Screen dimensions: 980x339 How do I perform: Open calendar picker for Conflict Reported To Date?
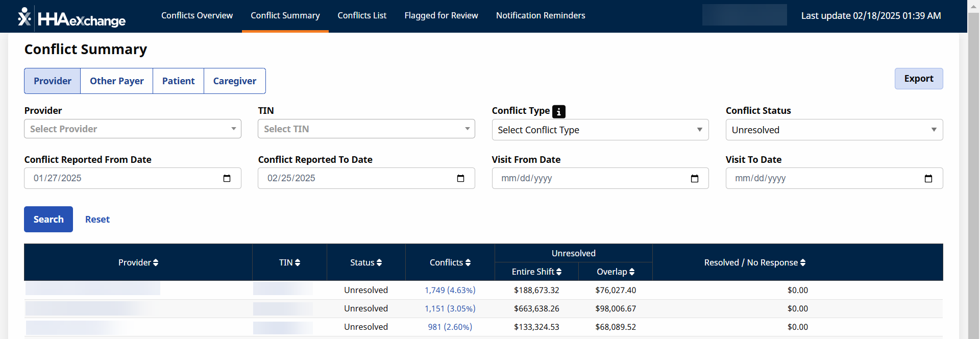(460, 178)
